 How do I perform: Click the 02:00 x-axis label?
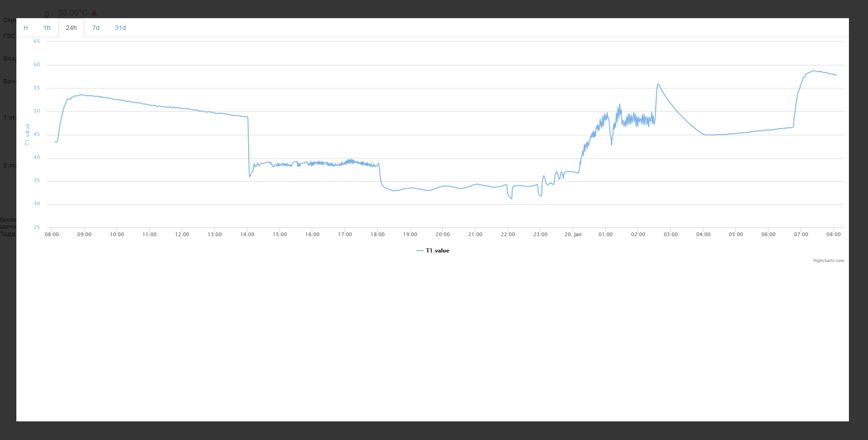[638, 234]
